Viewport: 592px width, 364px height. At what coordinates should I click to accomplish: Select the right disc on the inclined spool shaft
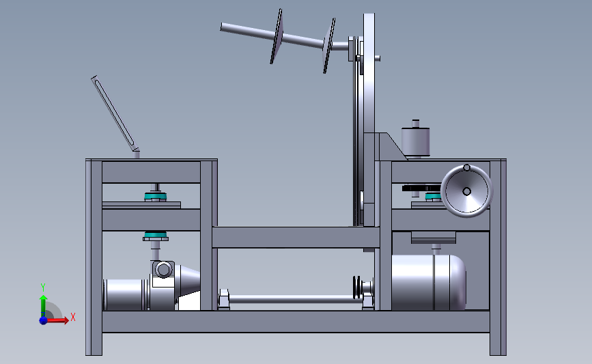pos(329,46)
